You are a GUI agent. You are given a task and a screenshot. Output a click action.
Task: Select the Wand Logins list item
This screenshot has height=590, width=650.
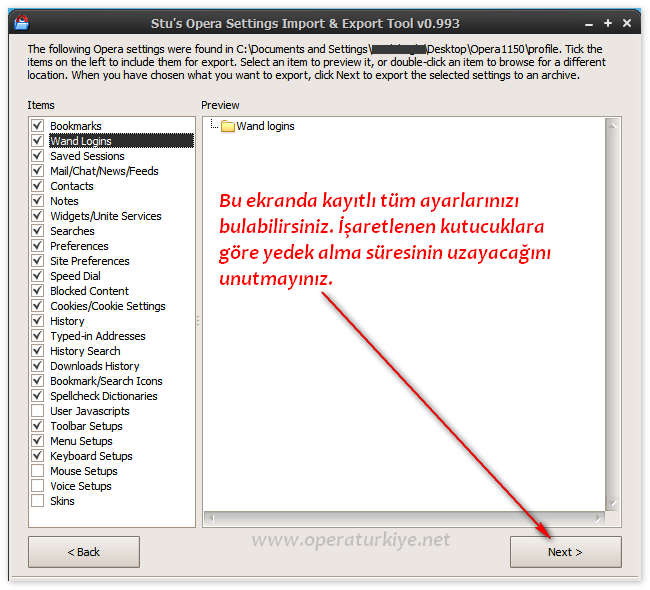click(x=121, y=141)
